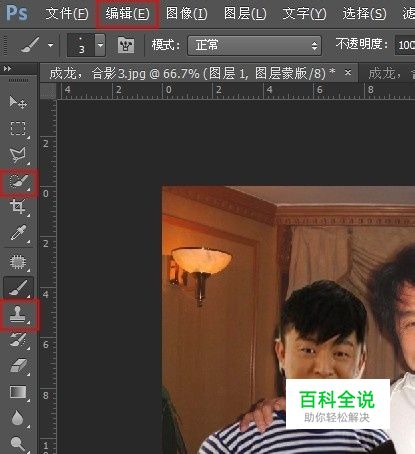Open the blend mode dropdown showing 正常
Viewport: 415px width, 454px height.
[x=254, y=45]
